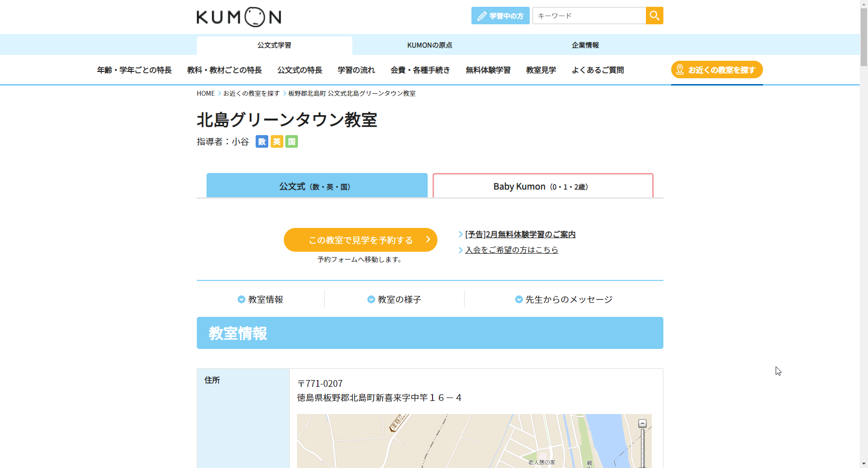The width and height of the screenshot is (868, 468).
Task: Open 会費・各種手続き menu item
Action: (x=420, y=70)
